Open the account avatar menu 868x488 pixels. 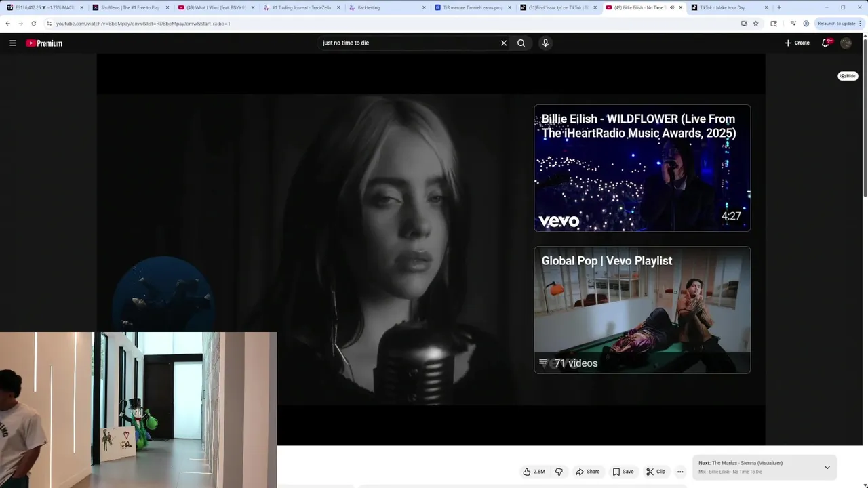[x=846, y=43]
